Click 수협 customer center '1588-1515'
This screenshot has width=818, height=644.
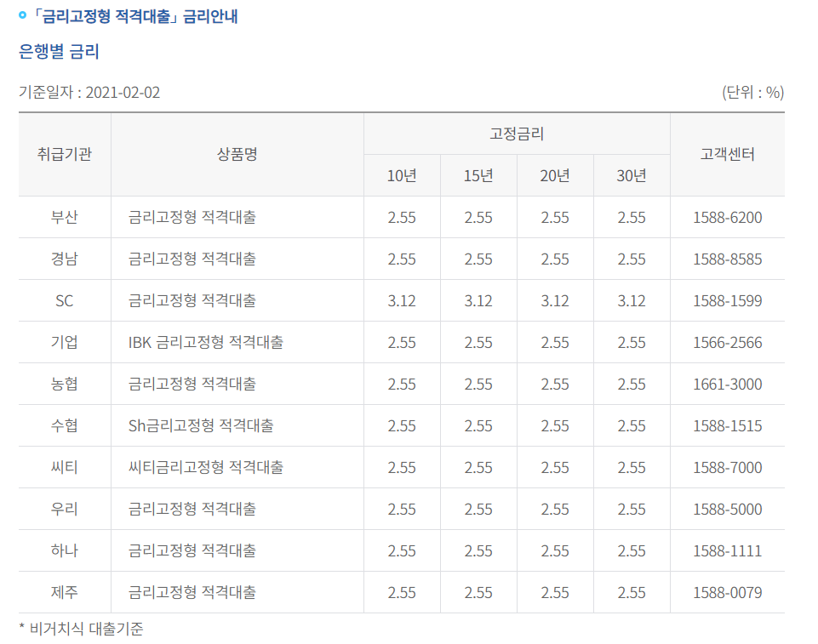click(x=727, y=426)
